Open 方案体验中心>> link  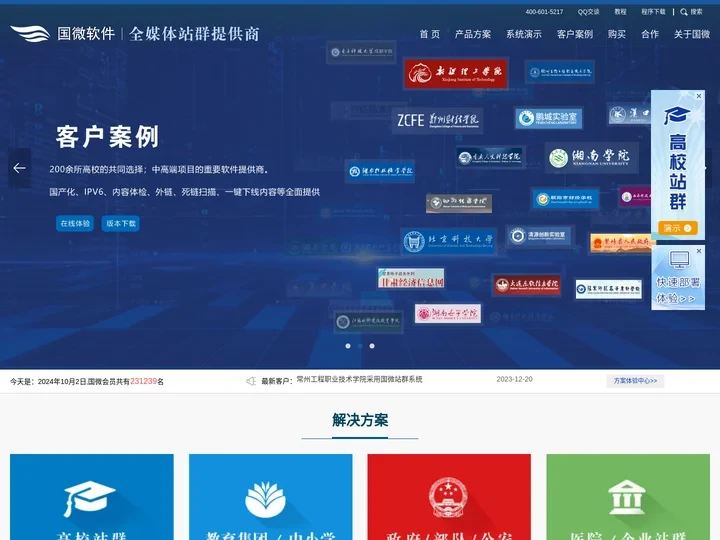click(x=635, y=381)
